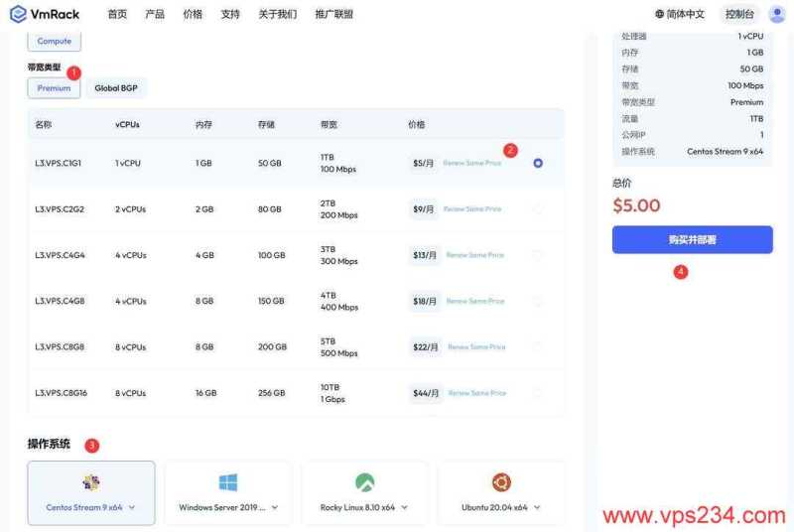Open the 支持 menu item
The image size is (794, 532).
tap(230, 14)
